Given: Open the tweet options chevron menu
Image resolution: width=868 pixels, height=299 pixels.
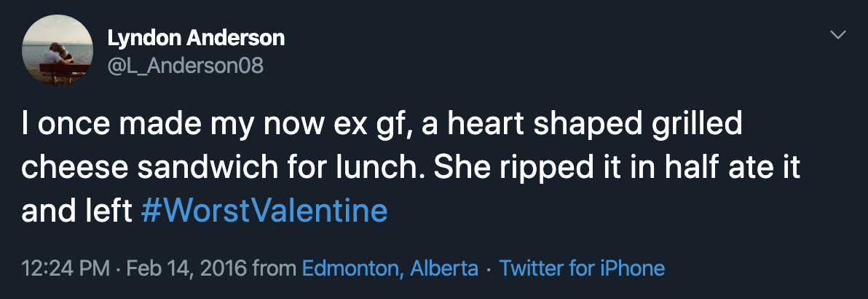Looking at the screenshot, I should [839, 35].
